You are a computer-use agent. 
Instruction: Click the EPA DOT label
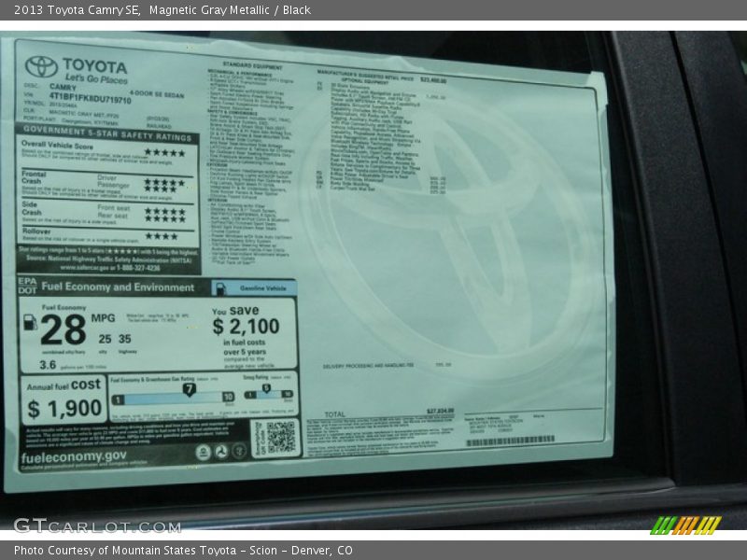coord(27,286)
